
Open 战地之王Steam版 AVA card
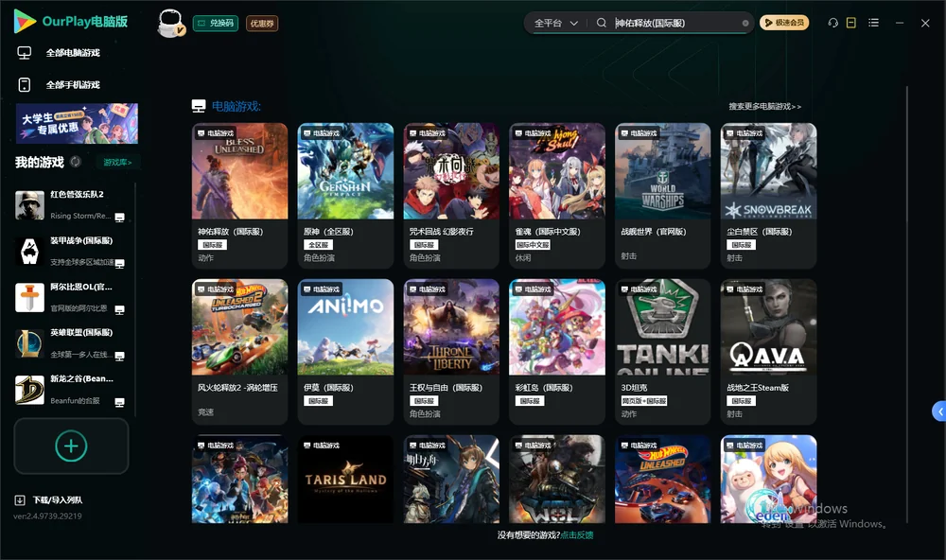(768, 351)
